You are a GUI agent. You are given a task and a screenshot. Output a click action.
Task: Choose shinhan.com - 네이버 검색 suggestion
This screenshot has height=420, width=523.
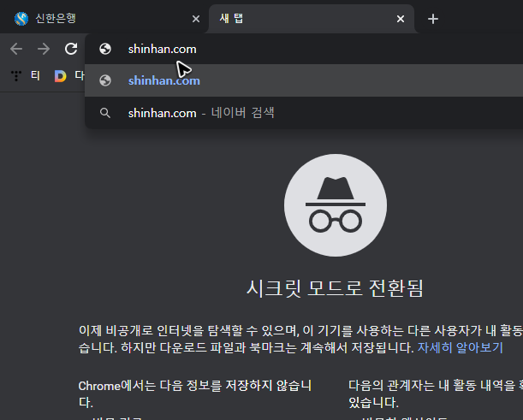click(304, 113)
